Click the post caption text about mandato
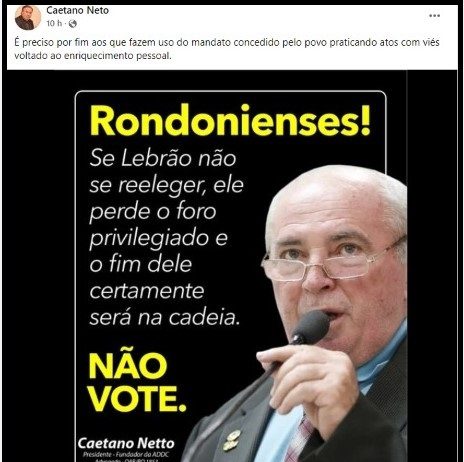Screen dimensions: 464x462 coord(227,49)
